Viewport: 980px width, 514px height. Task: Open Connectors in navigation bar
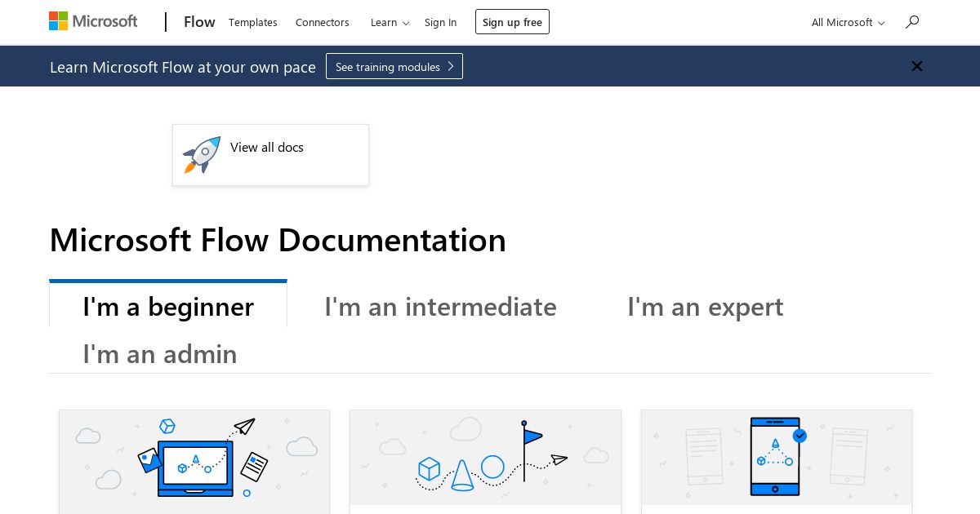[323, 22]
